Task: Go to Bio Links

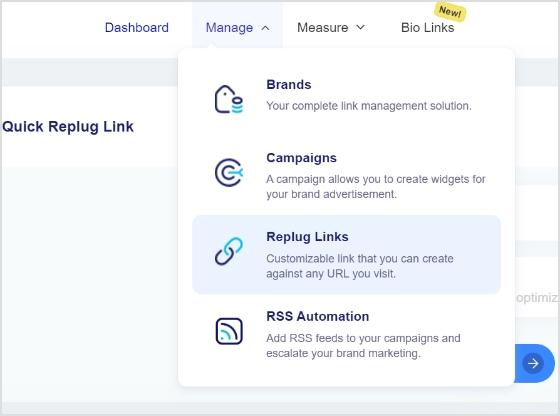Action: point(428,27)
